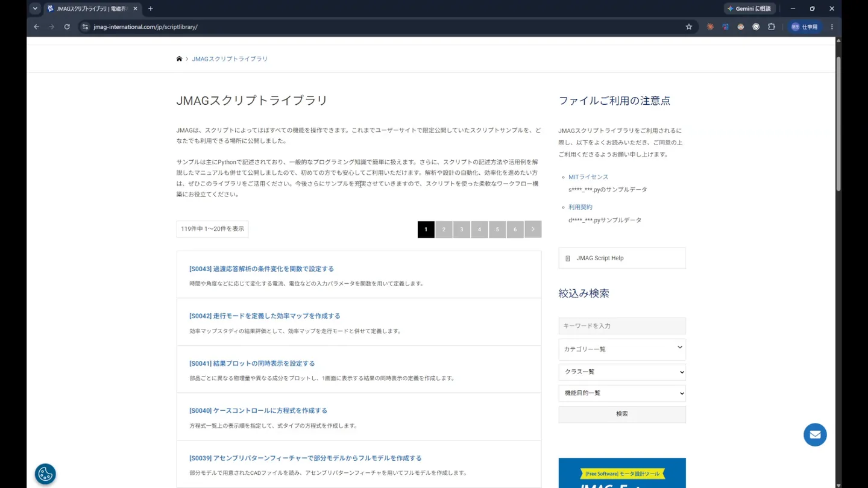Open [S0042] 効率マップ script link
The image size is (868, 488).
(265, 316)
